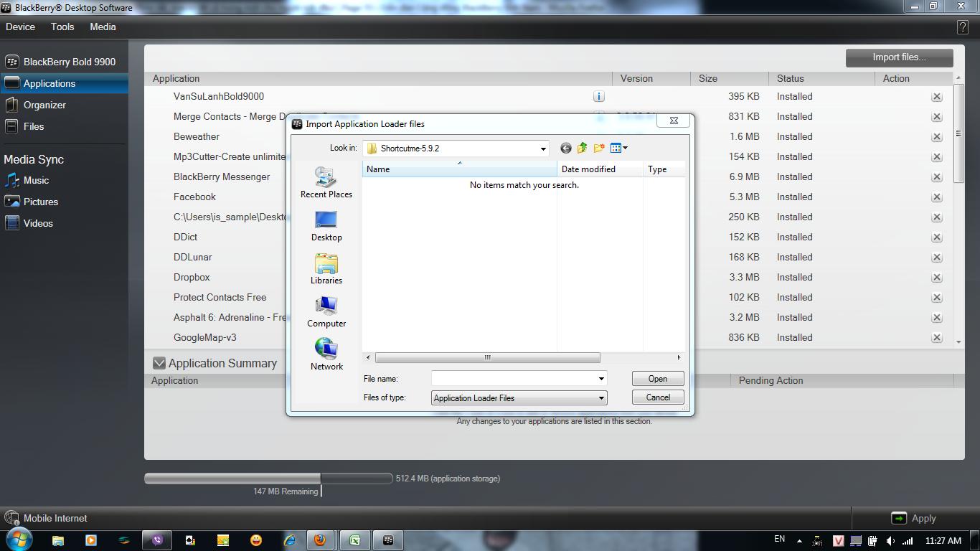The width and height of the screenshot is (980, 551).
Task: Collapse the Application Summary section
Action: [159, 364]
